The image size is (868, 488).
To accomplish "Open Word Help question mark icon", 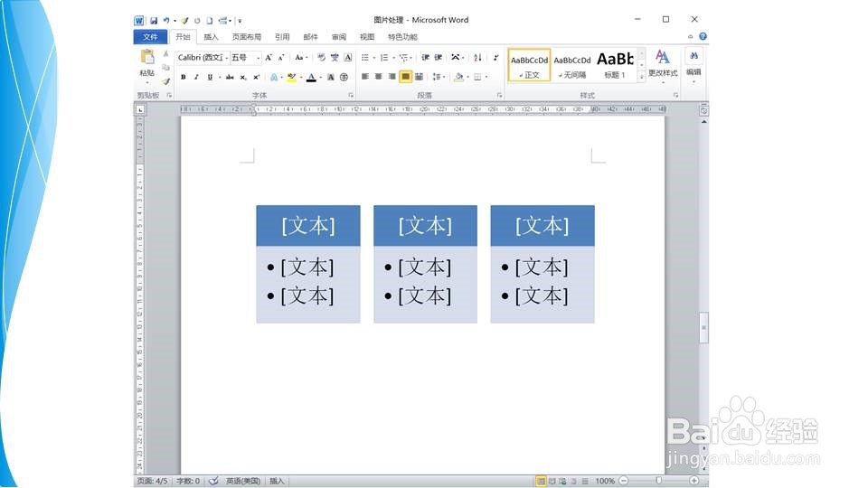I will coord(703,36).
